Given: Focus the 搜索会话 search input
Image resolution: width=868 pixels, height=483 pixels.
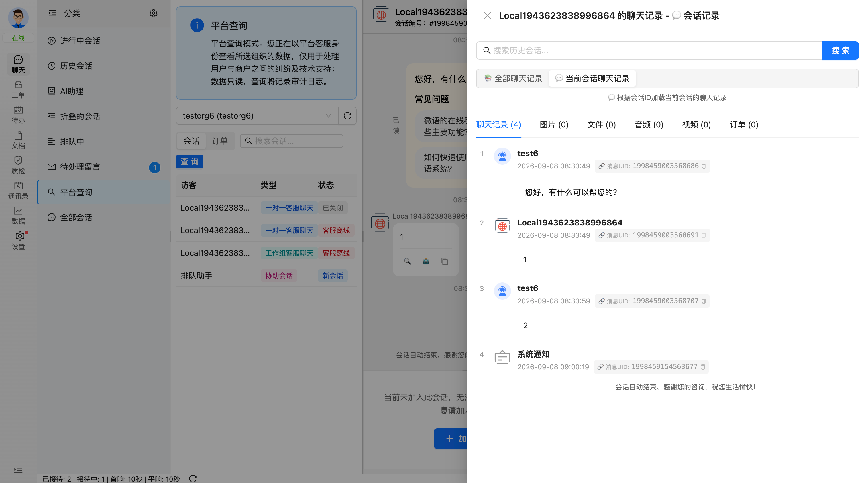Looking at the screenshot, I should [x=291, y=141].
